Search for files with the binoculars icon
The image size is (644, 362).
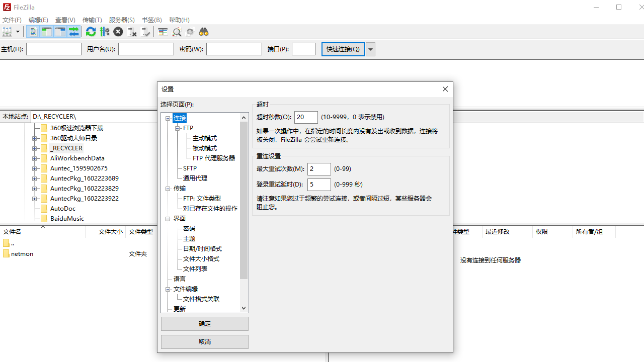click(x=203, y=32)
